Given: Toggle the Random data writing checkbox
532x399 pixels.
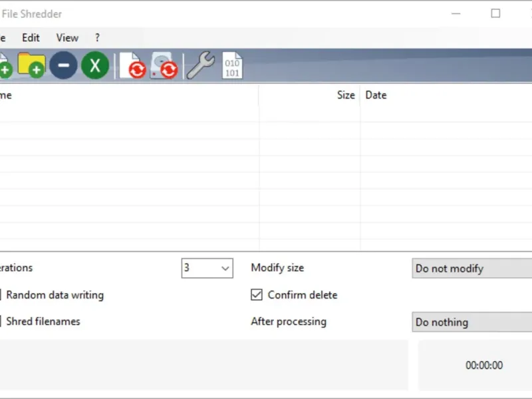Looking at the screenshot, I should 1,295.
